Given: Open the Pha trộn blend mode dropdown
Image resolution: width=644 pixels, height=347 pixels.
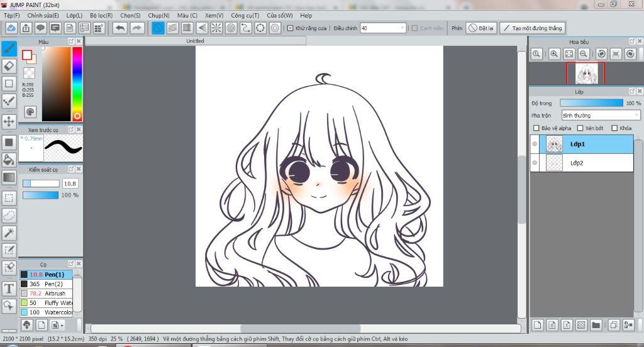Looking at the screenshot, I should (x=601, y=116).
